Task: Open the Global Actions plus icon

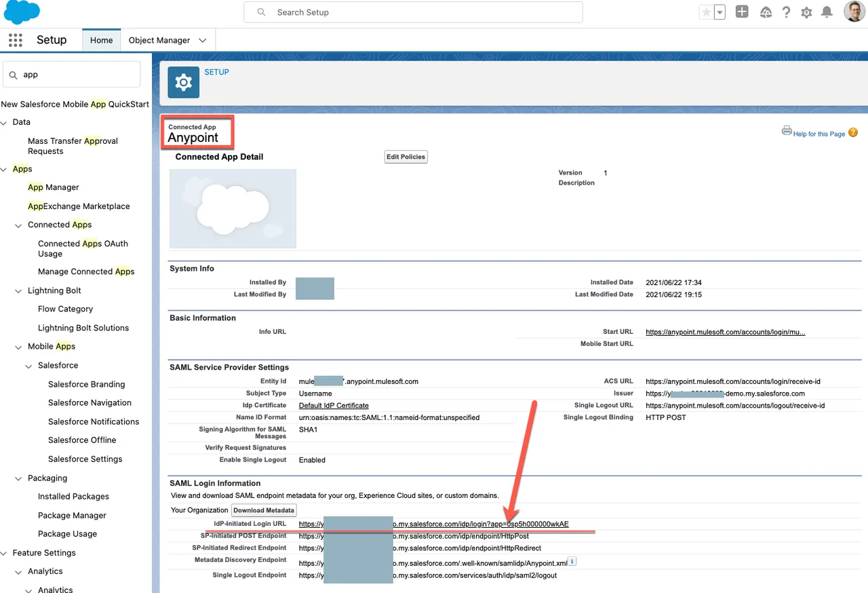Action: pyautogui.click(x=742, y=12)
